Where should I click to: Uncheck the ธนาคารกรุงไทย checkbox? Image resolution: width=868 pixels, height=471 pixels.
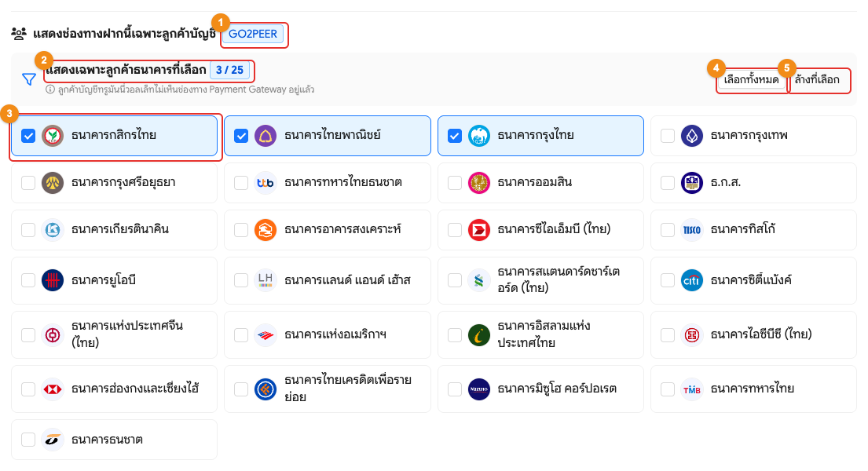455,136
